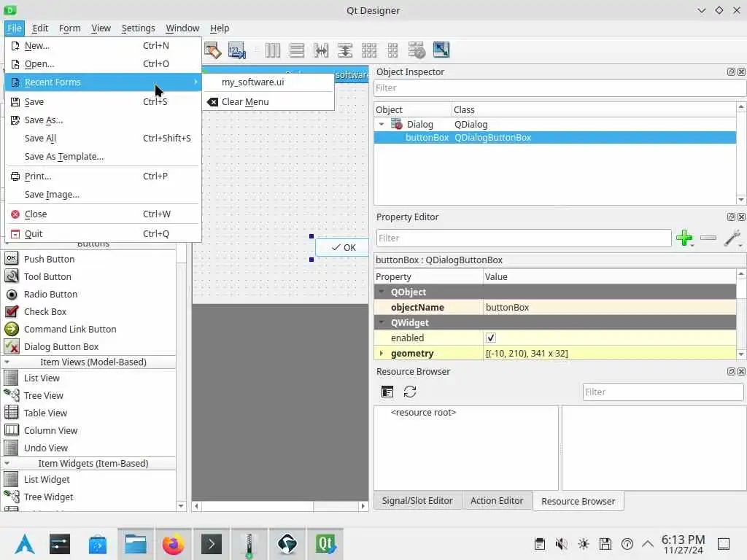Float the Resource Browser dock panel

click(731, 371)
